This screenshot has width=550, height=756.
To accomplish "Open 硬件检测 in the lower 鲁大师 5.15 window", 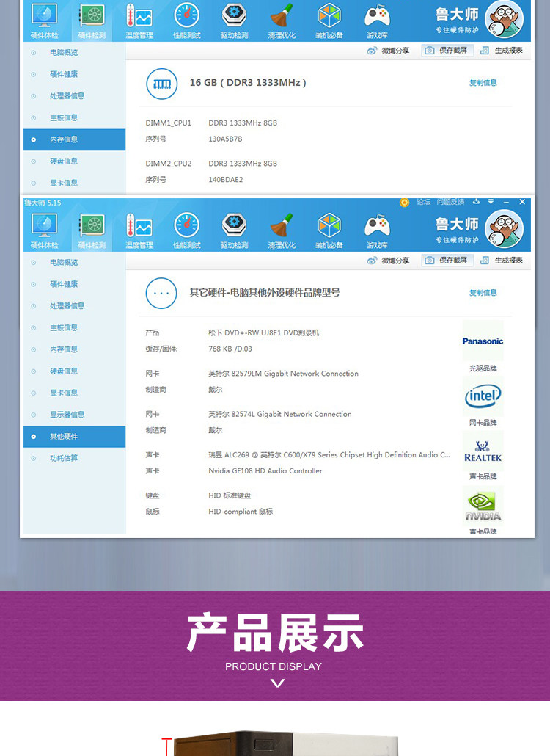I will (92, 231).
